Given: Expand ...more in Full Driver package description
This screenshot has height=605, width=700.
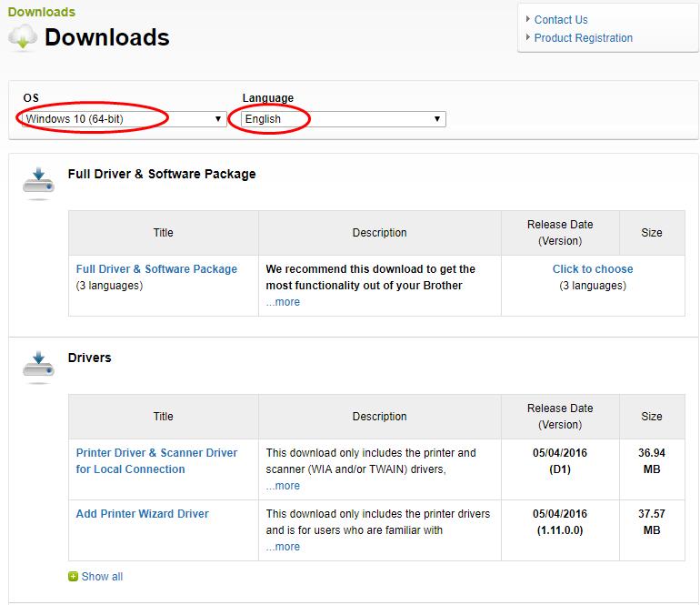Looking at the screenshot, I should click(283, 302).
